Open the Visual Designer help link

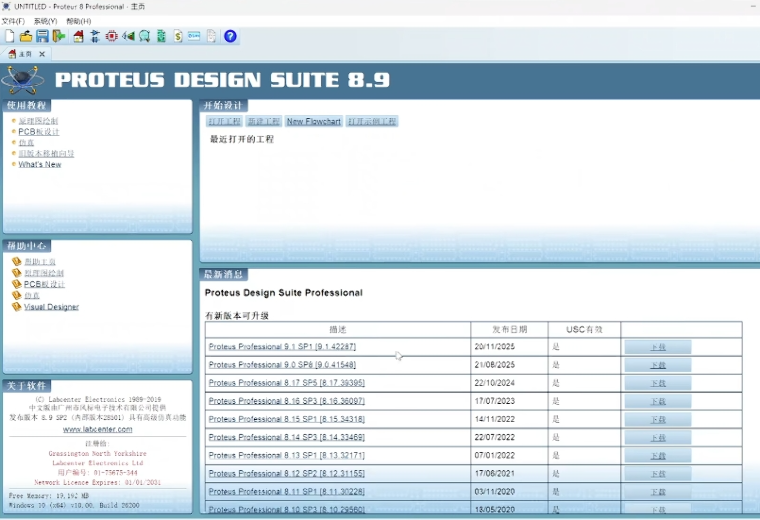pos(51,307)
